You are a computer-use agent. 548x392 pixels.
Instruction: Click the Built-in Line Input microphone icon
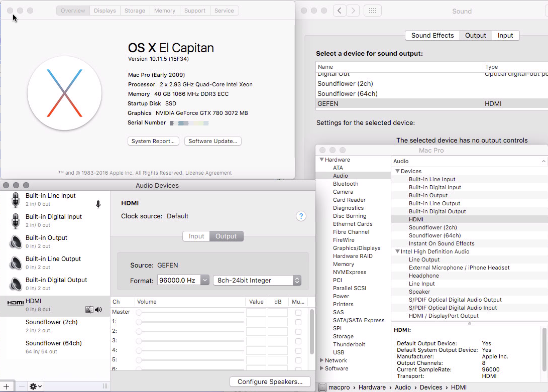tap(16, 200)
